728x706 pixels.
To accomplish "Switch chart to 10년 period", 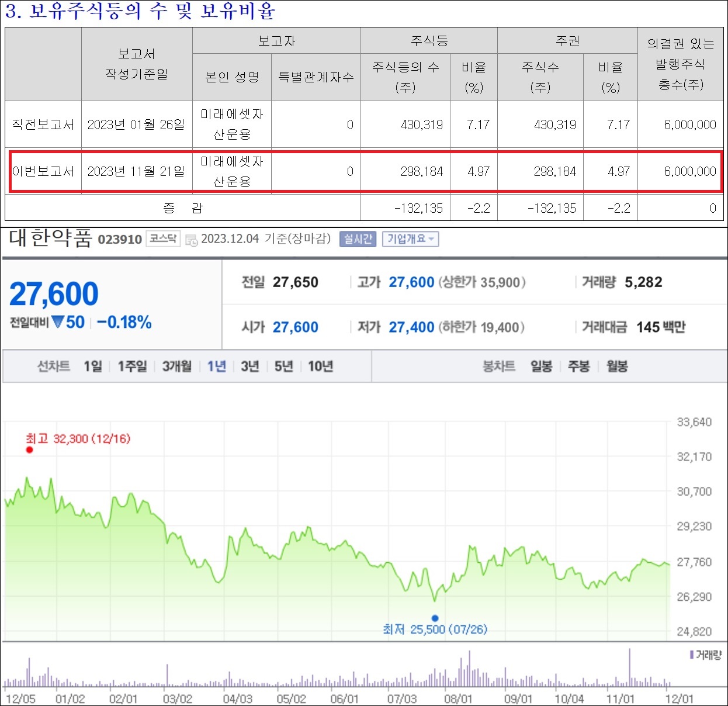I will pyautogui.click(x=321, y=366).
